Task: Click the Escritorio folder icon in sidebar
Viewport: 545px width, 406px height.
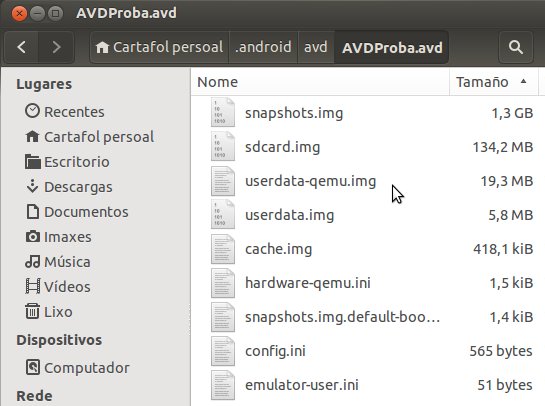Action: 33,162
